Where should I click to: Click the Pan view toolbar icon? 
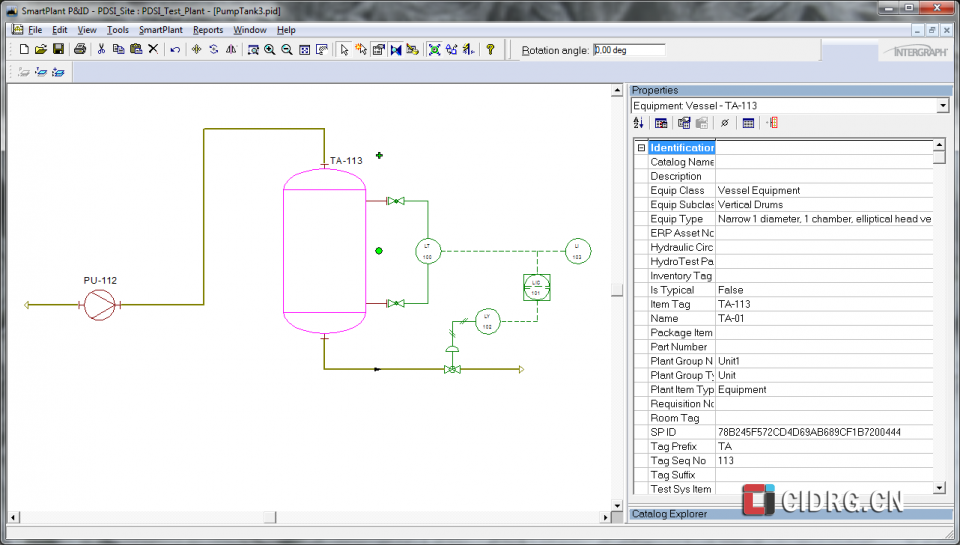321,50
